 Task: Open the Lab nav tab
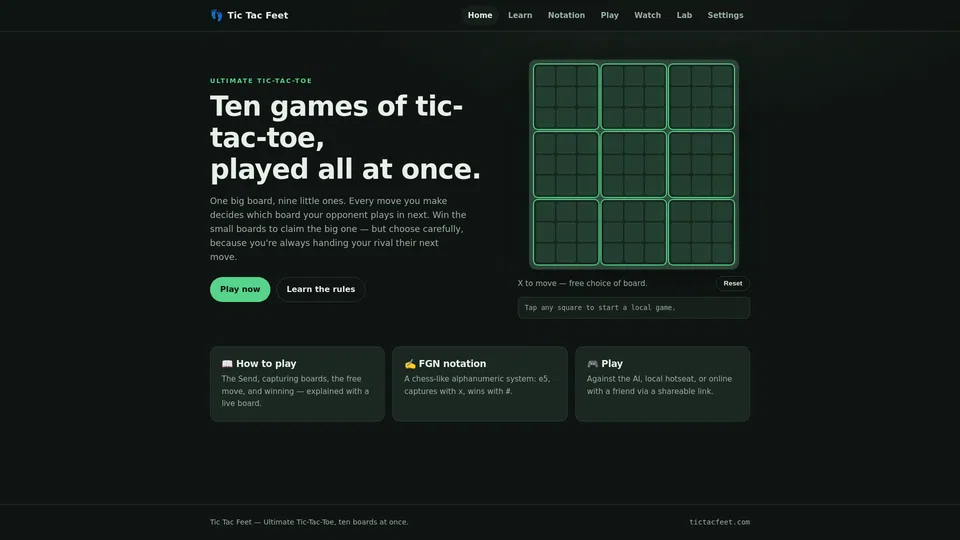point(684,15)
